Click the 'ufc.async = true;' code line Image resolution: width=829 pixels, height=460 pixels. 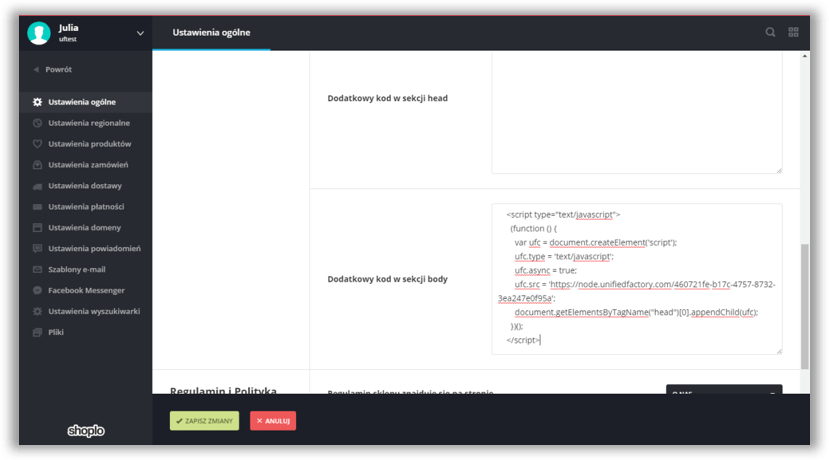[x=546, y=270]
